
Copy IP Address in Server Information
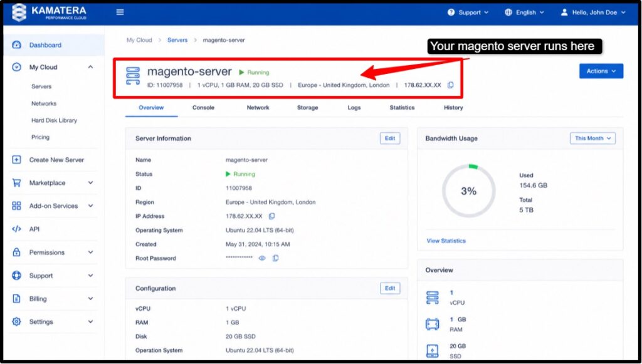[271, 216]
